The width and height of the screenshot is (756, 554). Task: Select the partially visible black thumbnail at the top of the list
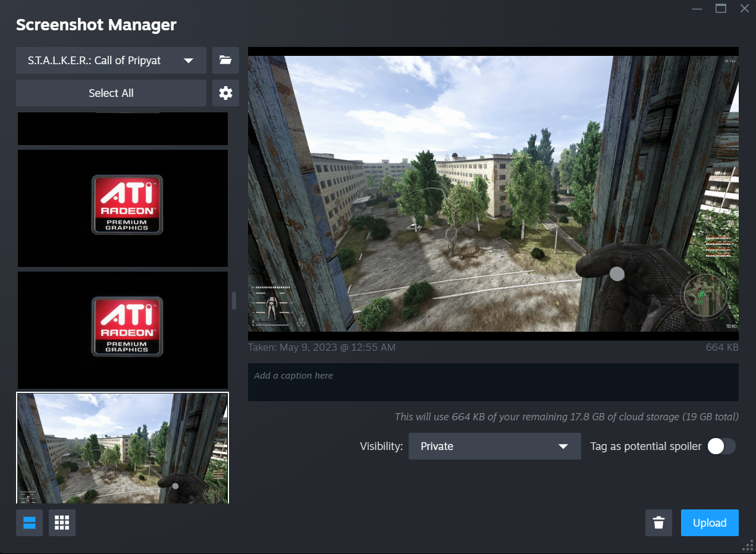(x=123, y=128)
